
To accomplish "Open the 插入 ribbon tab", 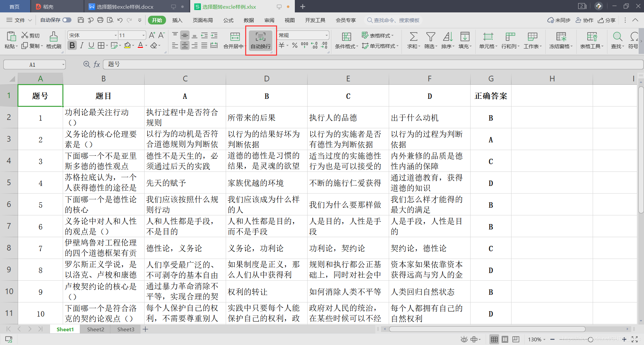I will click(177, 20).
